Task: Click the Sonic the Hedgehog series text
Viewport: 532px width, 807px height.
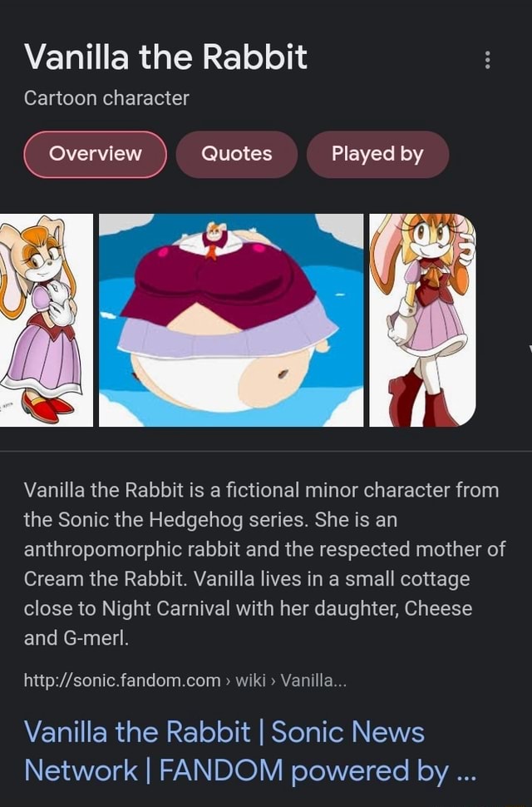Action: [x=184, y=520]
